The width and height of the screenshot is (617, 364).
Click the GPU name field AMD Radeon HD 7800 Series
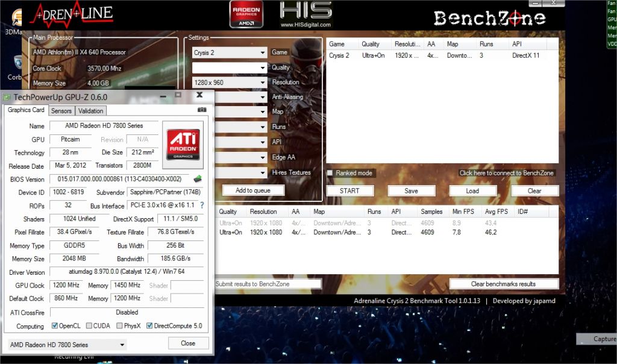pyautogui.click(x=104, y=126)
